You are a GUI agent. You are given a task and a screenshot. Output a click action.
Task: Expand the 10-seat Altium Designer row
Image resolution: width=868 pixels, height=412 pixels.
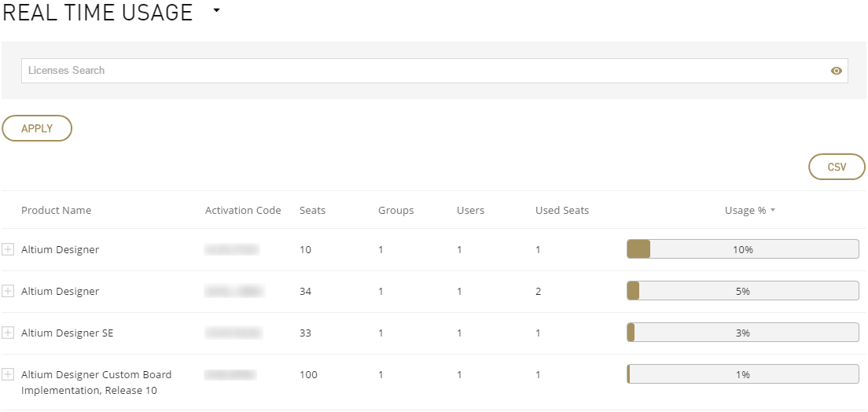click(x=8, y=249)
